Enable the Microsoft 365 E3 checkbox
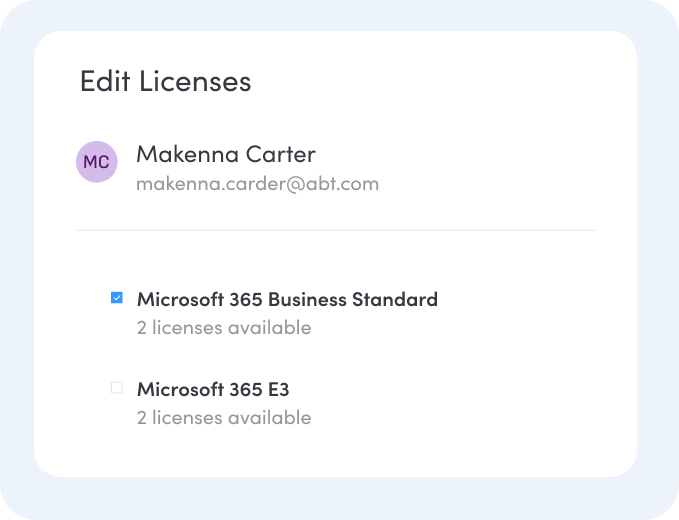 point(117,388)
